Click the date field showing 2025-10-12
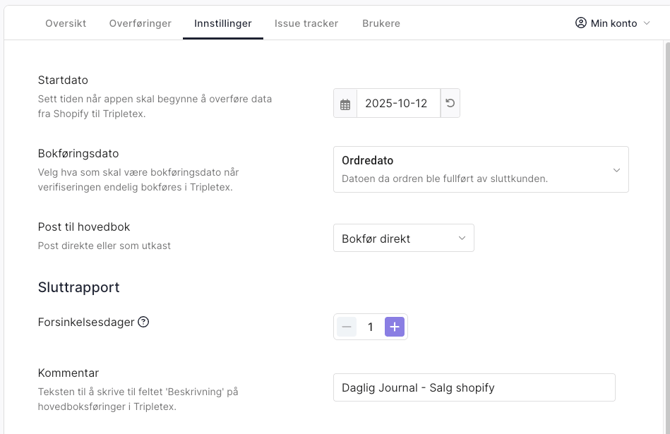 click(397, 104)
